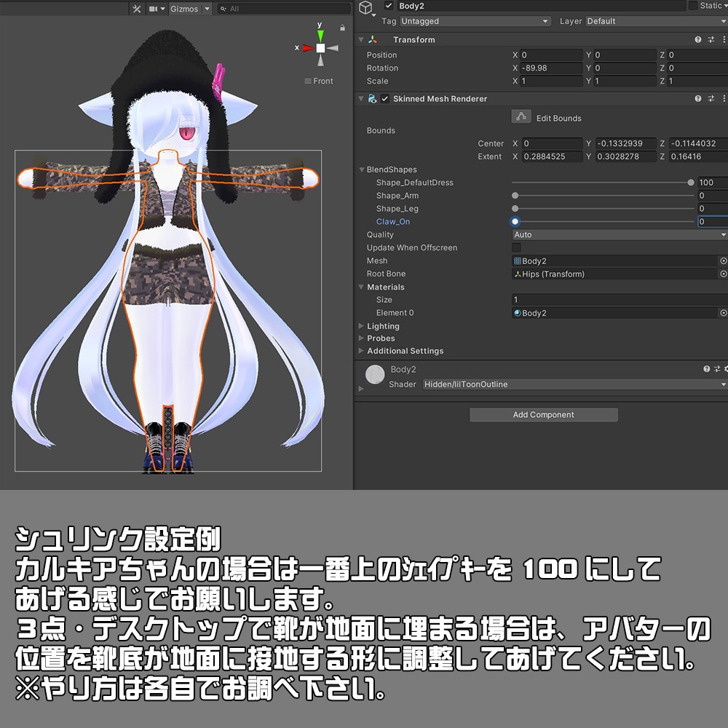Click the red X axis cone
Image resolution: width=728 pixels, height=728 pixels.
(x=308, y=48)
